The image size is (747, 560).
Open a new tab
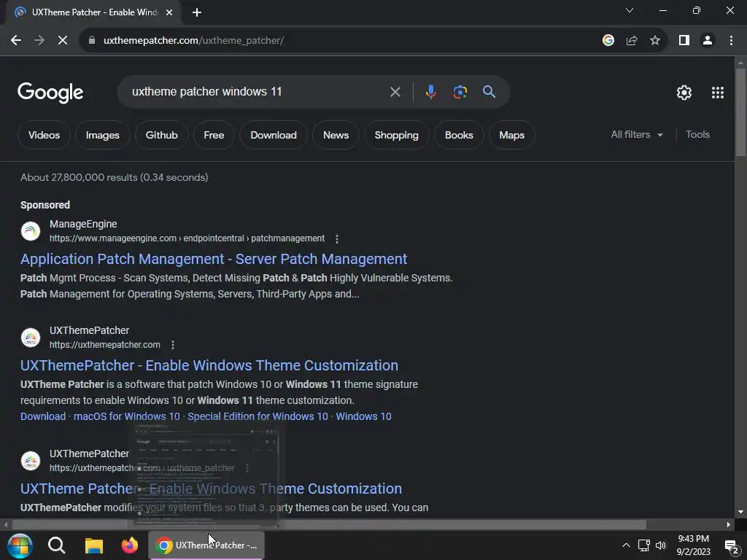coord(197,12)
